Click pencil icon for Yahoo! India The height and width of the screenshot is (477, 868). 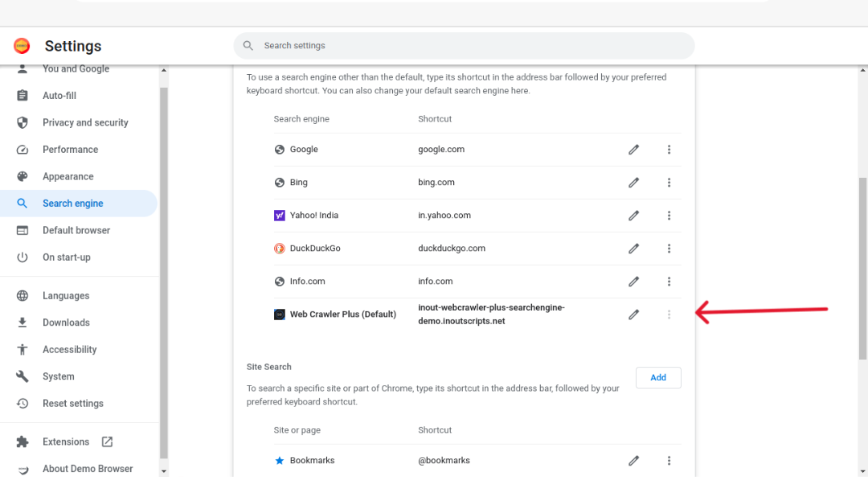(633, 216)
